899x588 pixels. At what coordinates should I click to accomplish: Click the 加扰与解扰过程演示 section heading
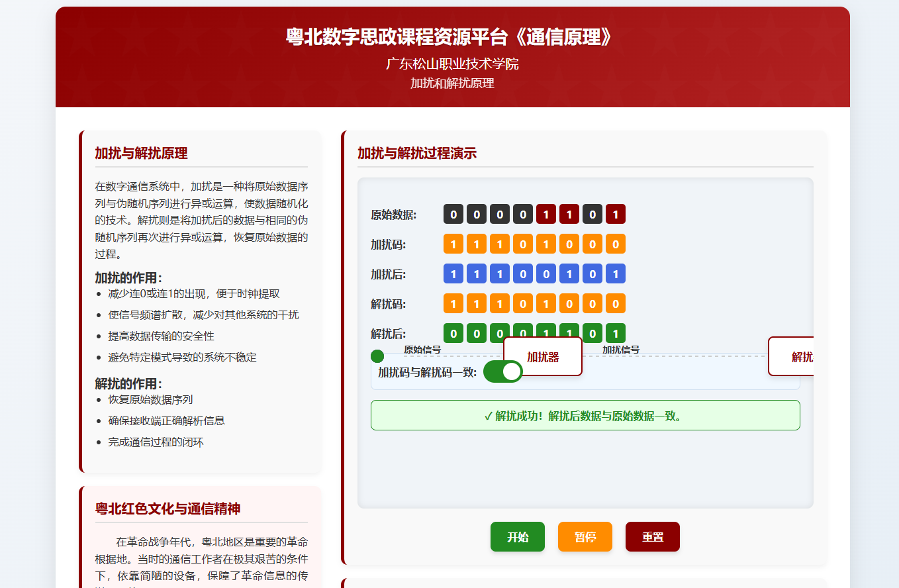coord(417,153)
